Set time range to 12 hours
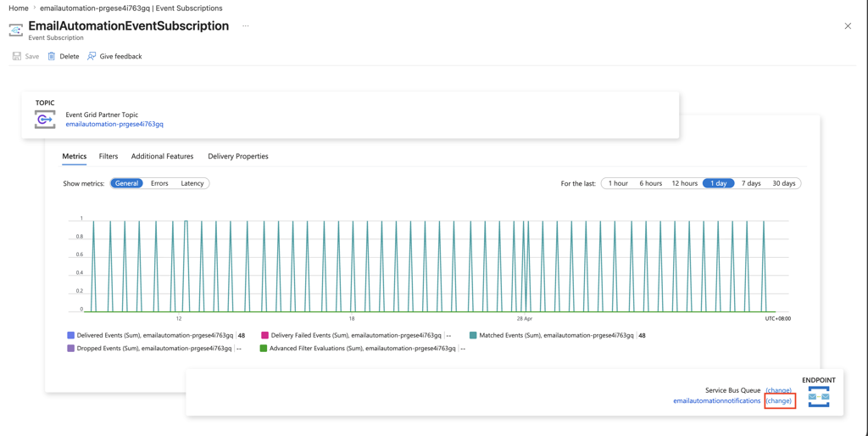The width and height of the screenshot is (868, 436). click(685, 183)
